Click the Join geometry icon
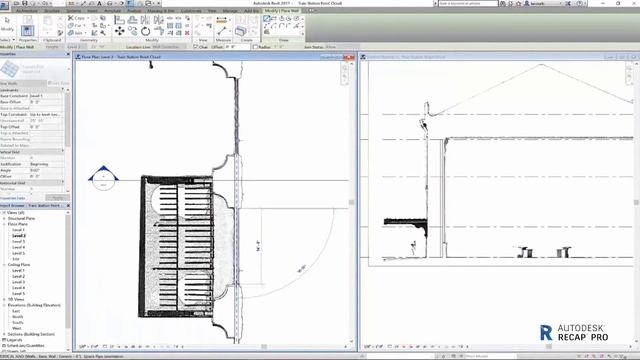This screenshot has width=640, height=360. click(76, 33)
